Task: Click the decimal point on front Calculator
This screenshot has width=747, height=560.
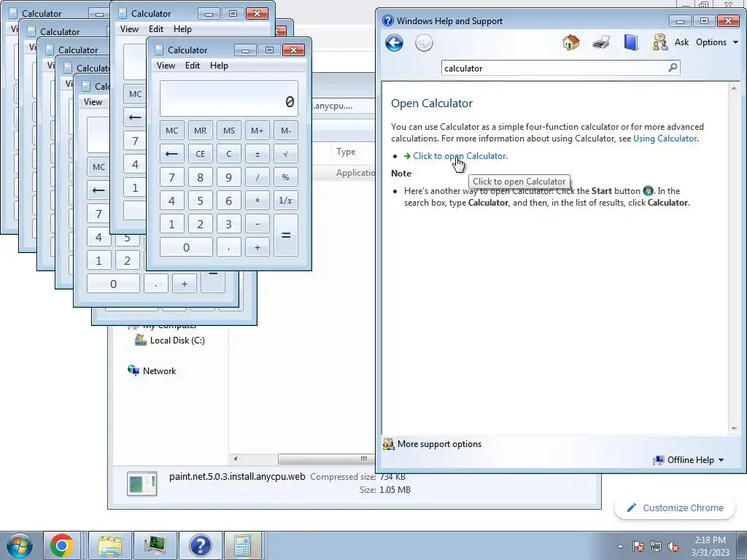Action: point(228,247)
